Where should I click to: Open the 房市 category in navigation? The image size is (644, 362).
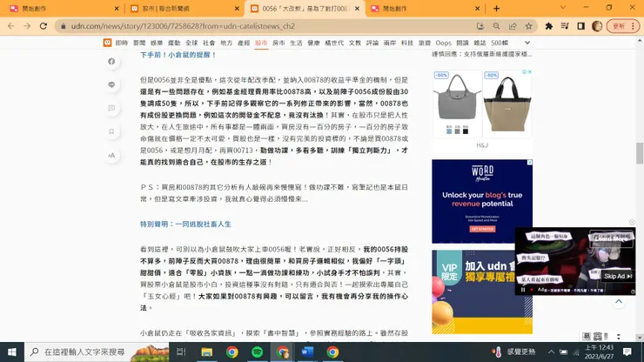pos(278,43)
